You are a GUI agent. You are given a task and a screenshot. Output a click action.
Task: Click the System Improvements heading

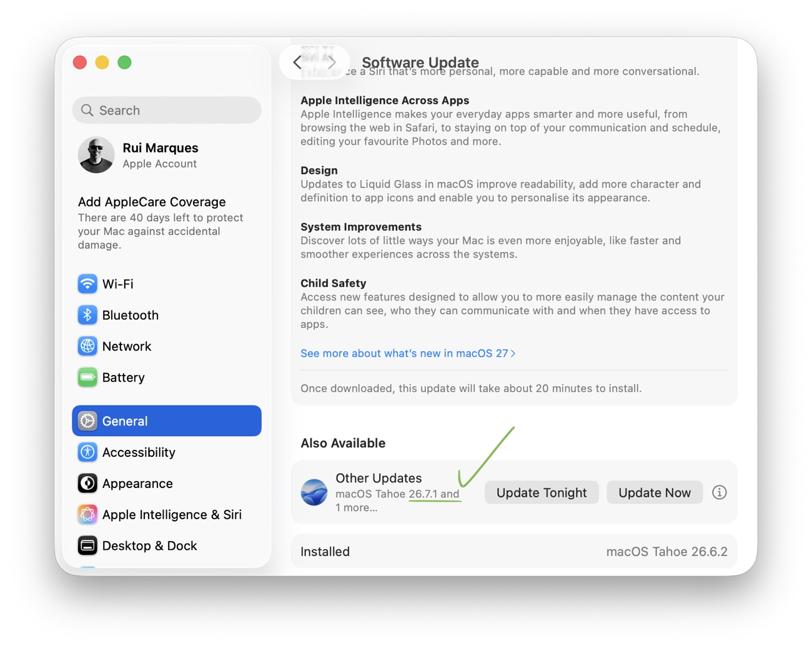[x=361, y=227]
